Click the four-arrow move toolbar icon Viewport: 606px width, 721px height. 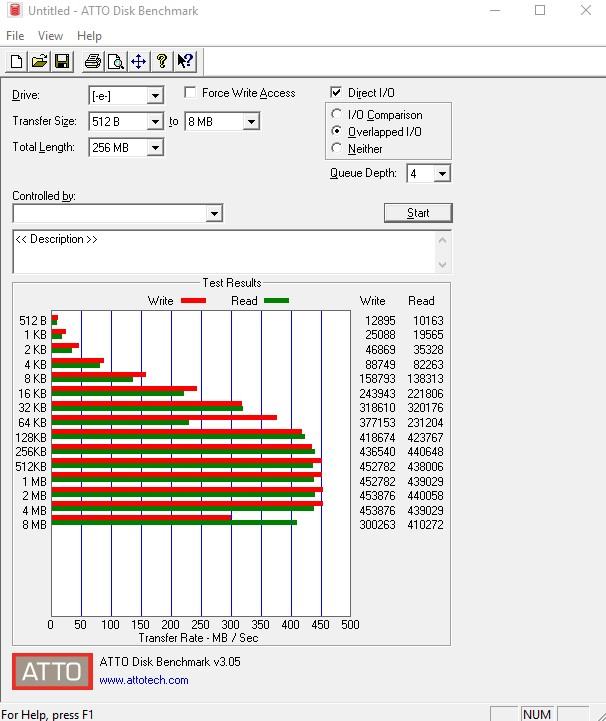pos(138,61)
